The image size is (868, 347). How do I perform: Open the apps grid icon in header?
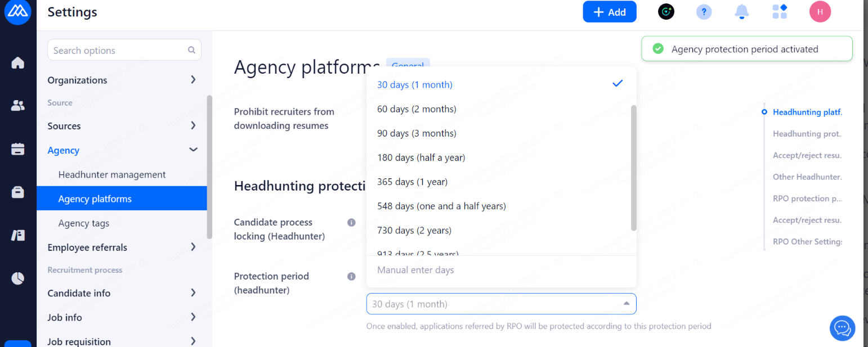tap(780, 12)
